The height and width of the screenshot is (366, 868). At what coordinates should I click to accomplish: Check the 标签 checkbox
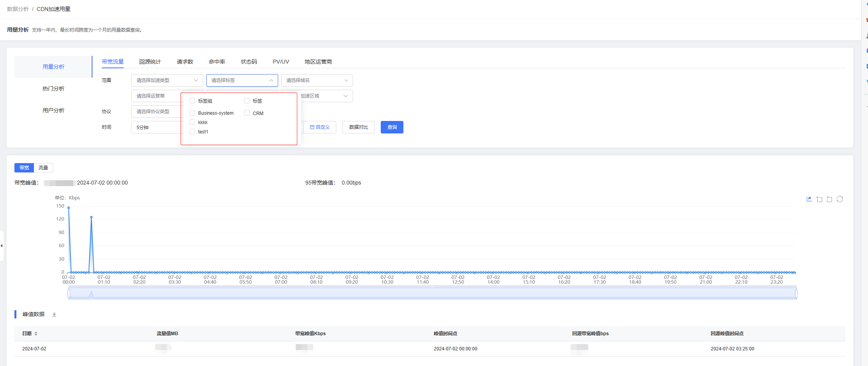[x=247, y=101]
